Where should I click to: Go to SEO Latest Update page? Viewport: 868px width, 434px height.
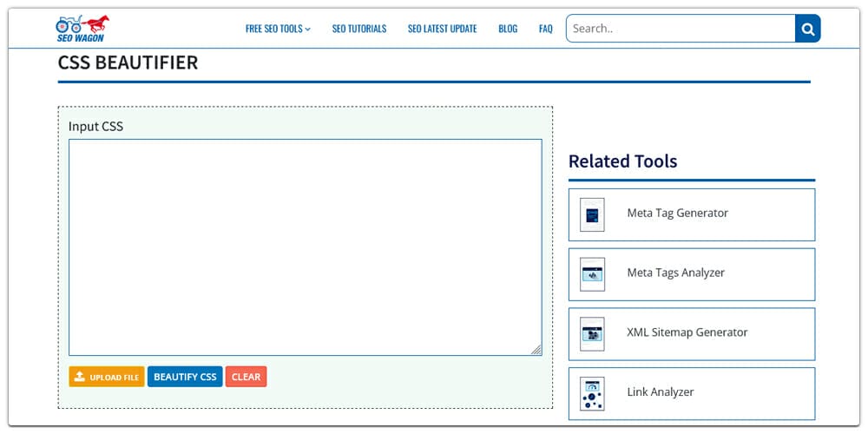(442, 29)
